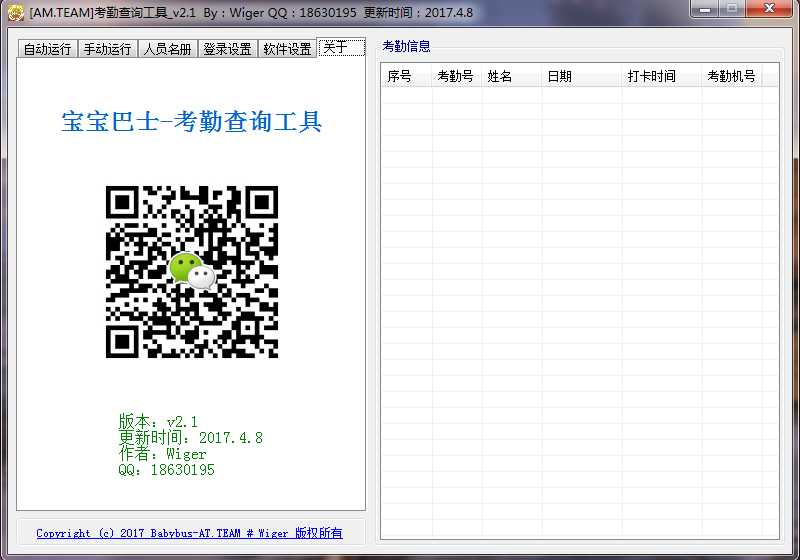Go to the 登录设置 tab
Viewport: 800px width, 560px height.
[x=228, y=49]
